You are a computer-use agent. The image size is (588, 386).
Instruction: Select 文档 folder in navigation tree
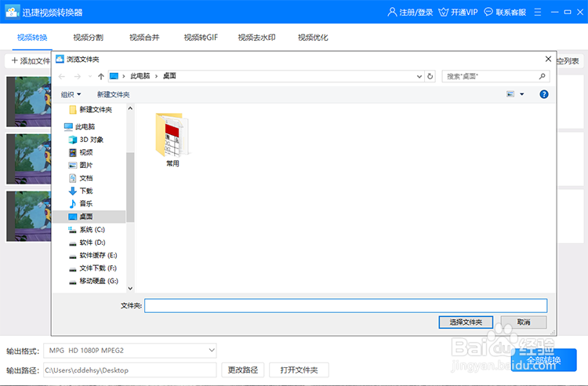tap(81, 178)
